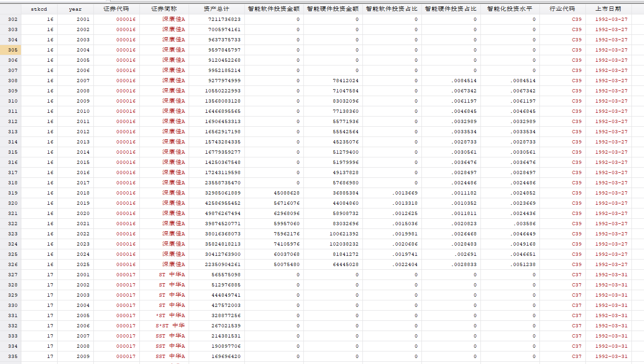Click the 证券简称 column header

pyautogui.click(x=164, y=9)
